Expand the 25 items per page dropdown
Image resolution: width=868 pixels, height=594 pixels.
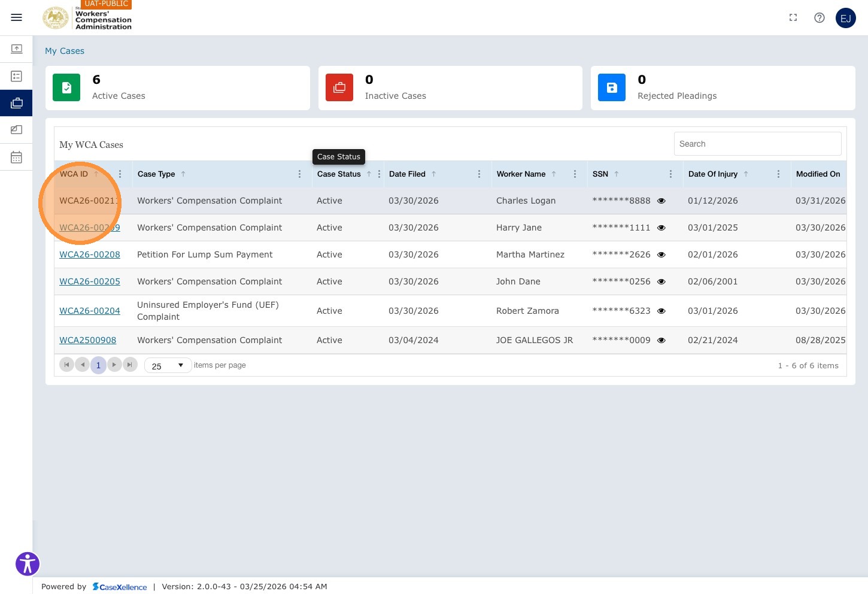pyautogui.click(x=168, y=365)
